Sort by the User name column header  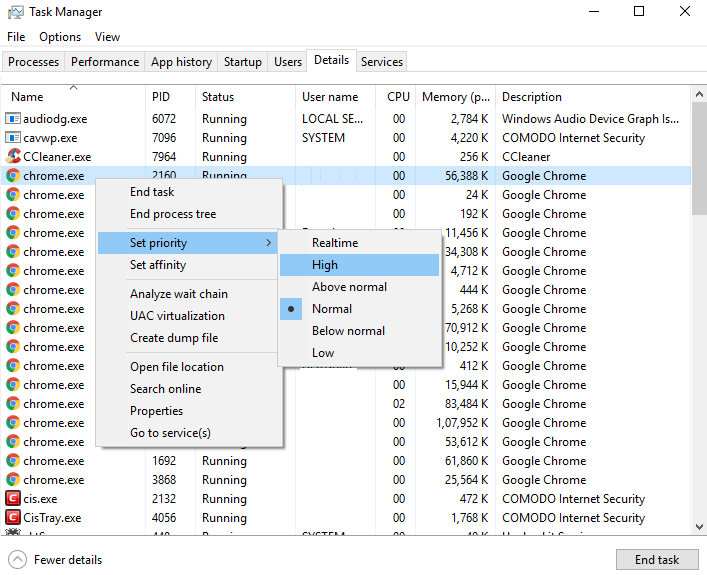click(335, 97)
